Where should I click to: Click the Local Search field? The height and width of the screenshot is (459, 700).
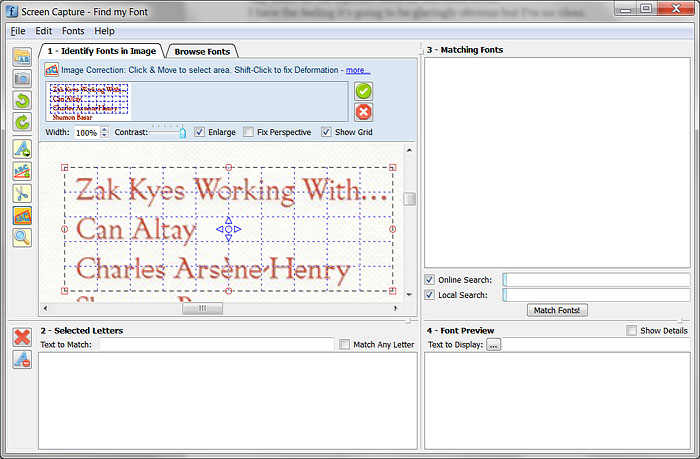[x=597, y=295]
